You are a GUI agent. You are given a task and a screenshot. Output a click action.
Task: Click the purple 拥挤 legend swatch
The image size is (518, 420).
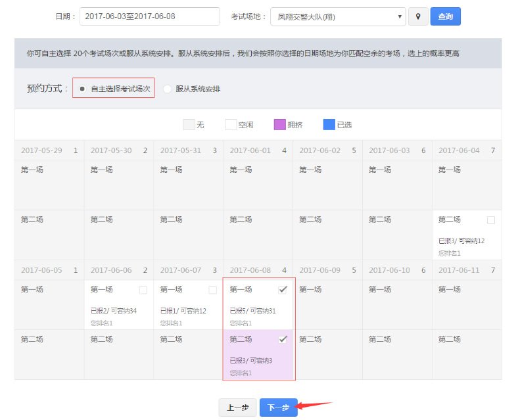(279, 124)
